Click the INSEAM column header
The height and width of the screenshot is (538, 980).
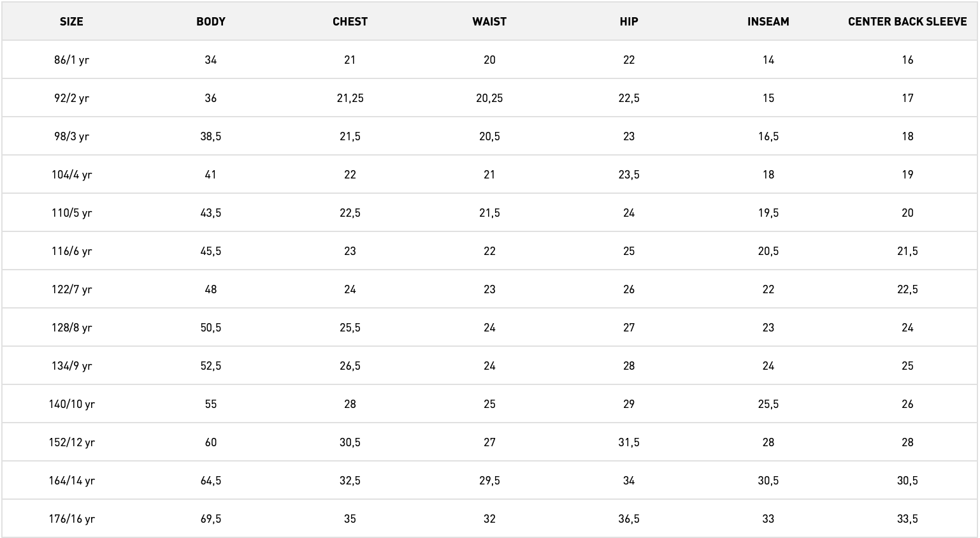[x=768, y=22]
